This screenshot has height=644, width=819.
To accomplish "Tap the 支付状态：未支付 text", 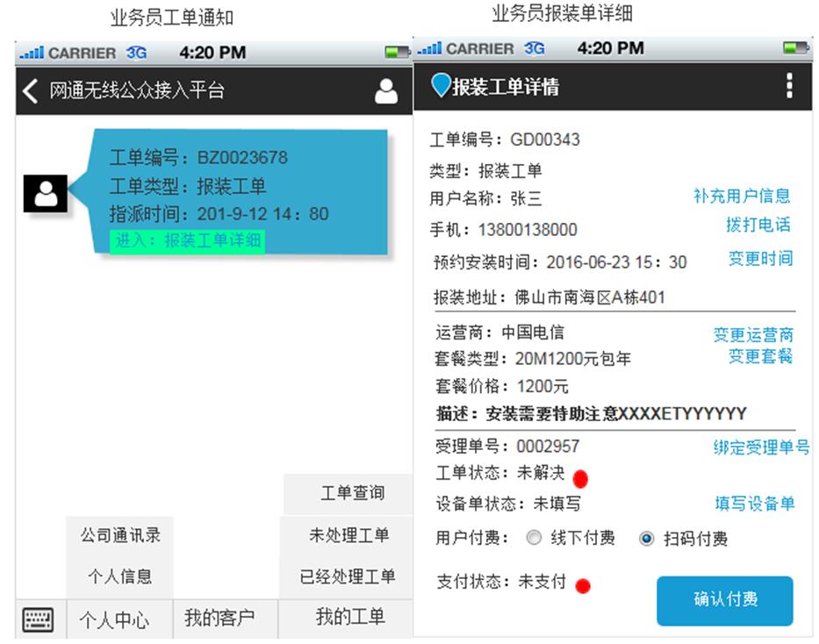I will pyautogui.click(x=501, y=582).
